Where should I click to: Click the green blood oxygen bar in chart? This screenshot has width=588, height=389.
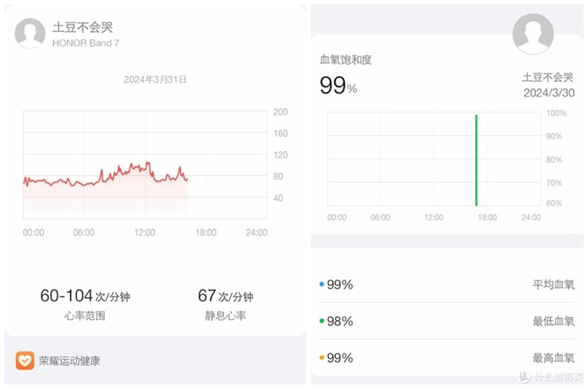click(476, 160)
